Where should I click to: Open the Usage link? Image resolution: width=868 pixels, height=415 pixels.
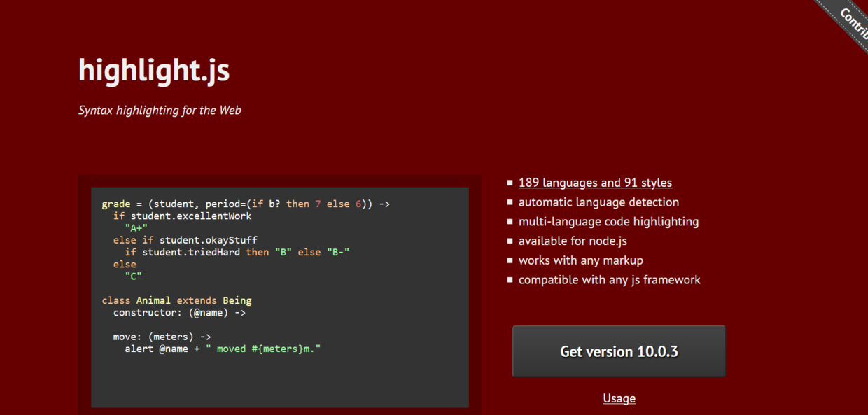[619, 398]
